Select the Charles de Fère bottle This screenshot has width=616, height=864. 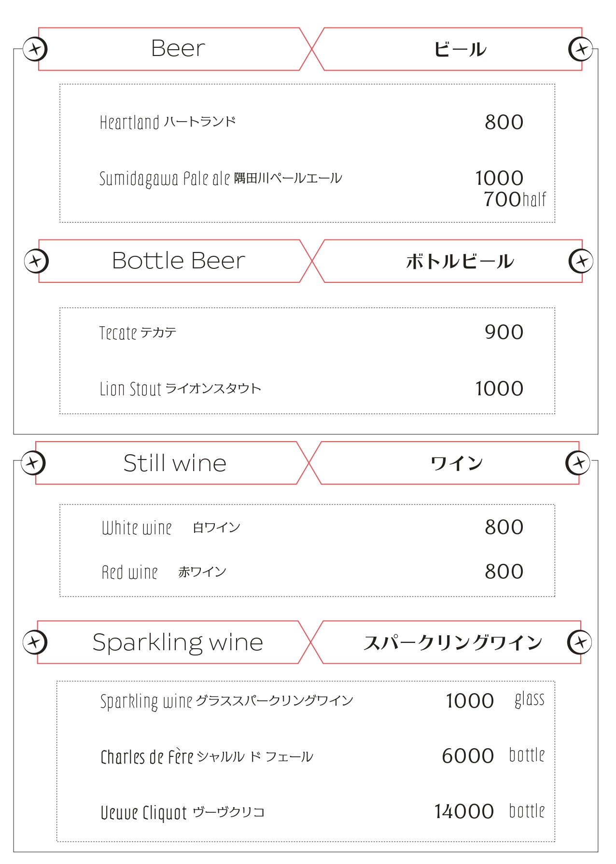(207, 757)
